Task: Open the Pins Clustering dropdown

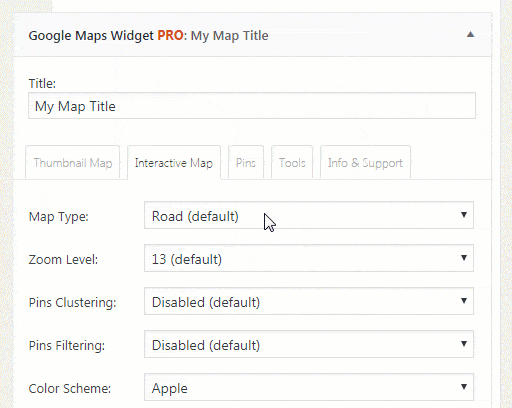Action: (x=309, y=301)
